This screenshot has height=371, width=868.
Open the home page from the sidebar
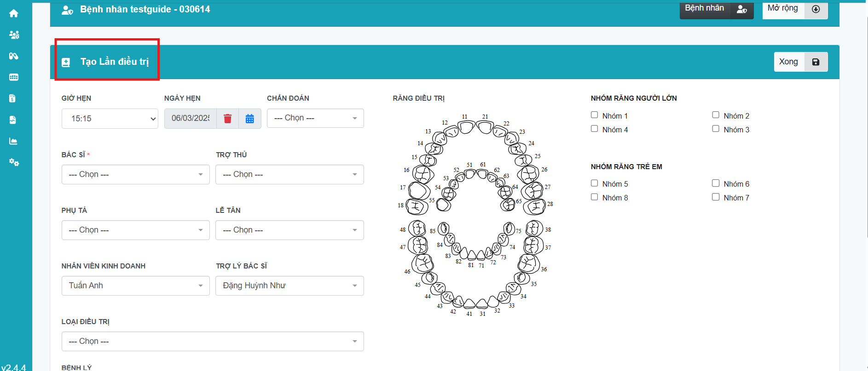(x=14, y=13)
